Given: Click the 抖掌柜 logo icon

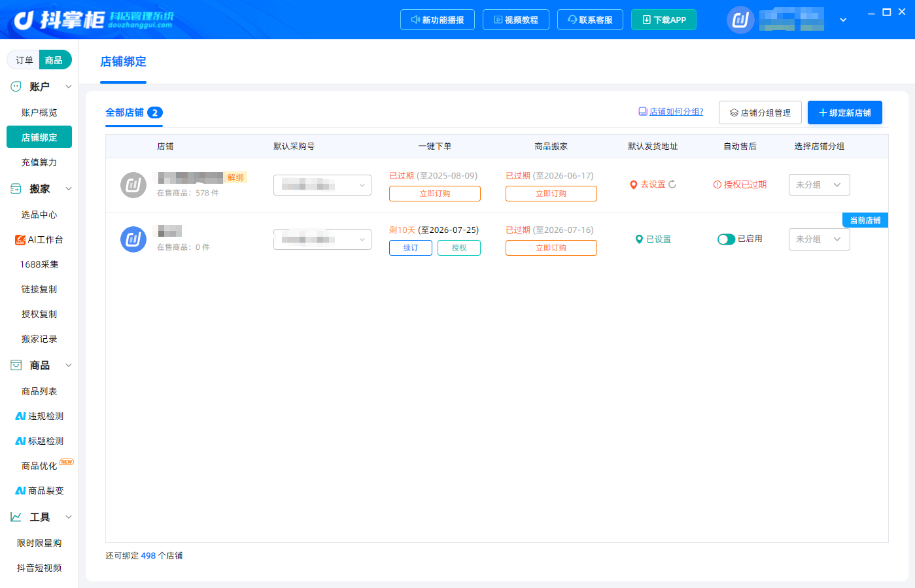Looking at the screenshot, I should pyautogui.click(x=24, y=20).
